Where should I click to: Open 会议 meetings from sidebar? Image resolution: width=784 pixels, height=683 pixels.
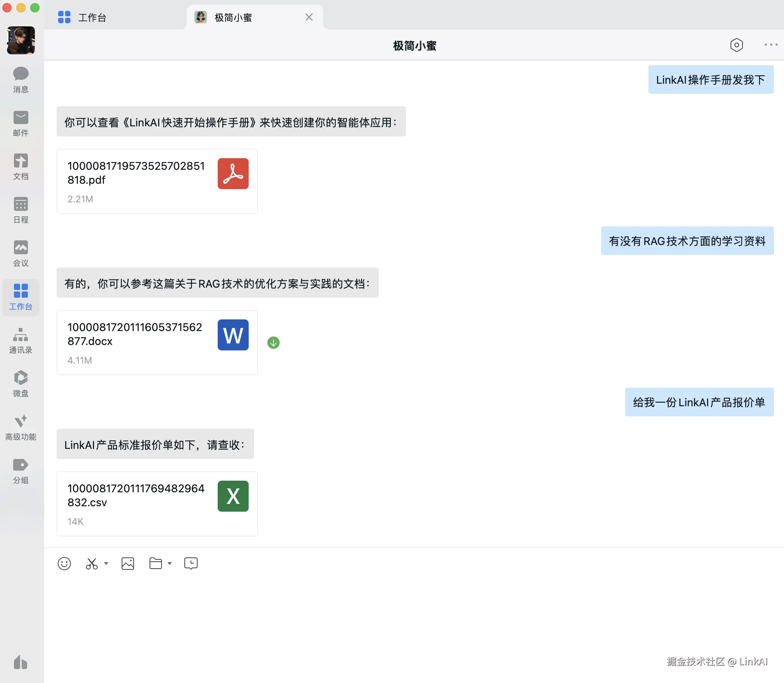[x=21, y=254]
